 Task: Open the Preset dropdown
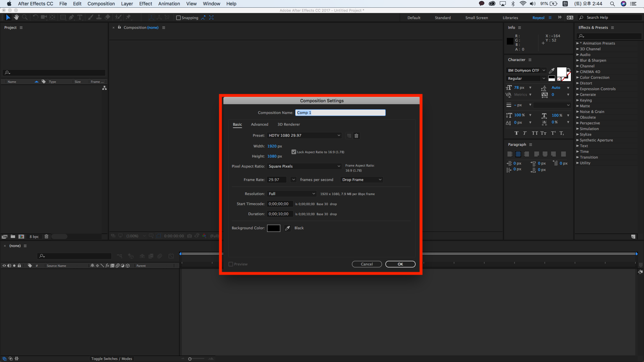(x=304, y=136)
